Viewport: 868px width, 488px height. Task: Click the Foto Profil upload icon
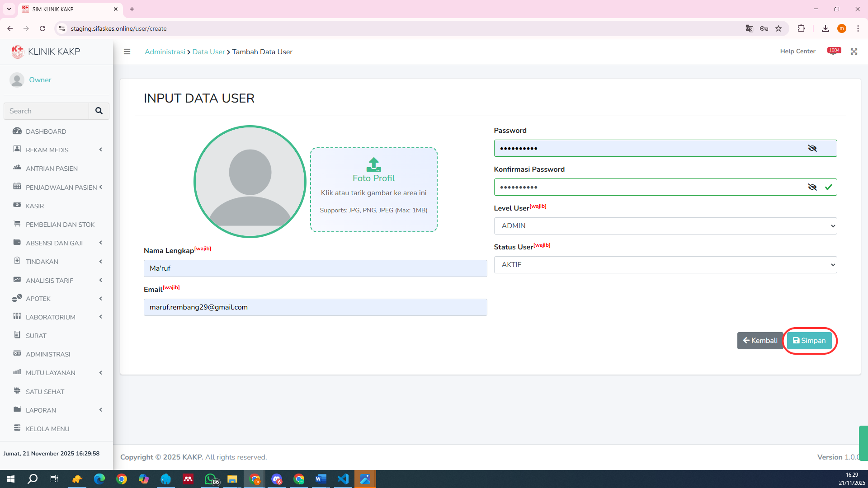coord(373,164)
